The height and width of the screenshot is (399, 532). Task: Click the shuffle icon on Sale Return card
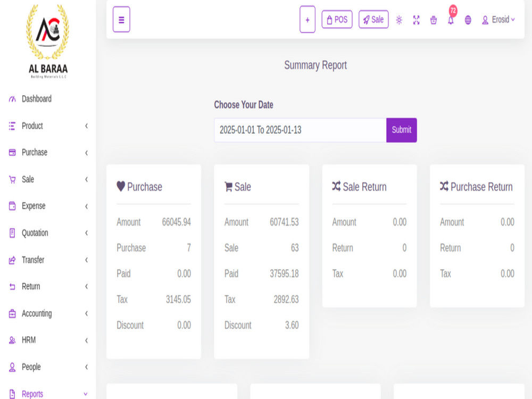coord(336,186)
